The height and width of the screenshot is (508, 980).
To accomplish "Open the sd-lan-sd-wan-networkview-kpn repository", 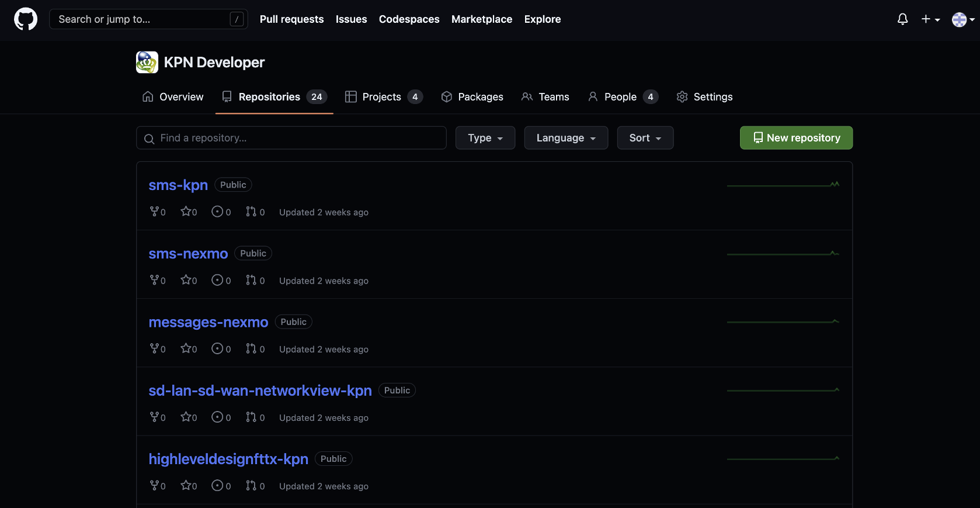I will pos(260,390).
